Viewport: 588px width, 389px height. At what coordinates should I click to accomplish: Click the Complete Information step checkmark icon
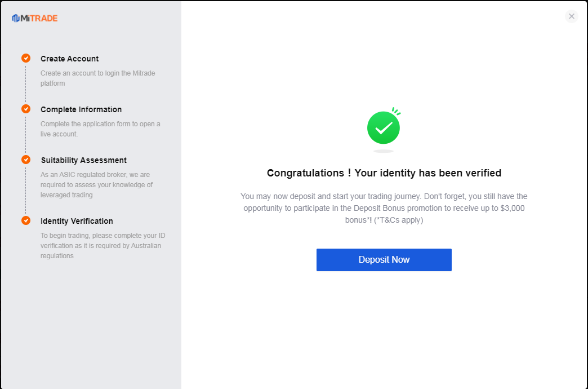pos(26,109)
